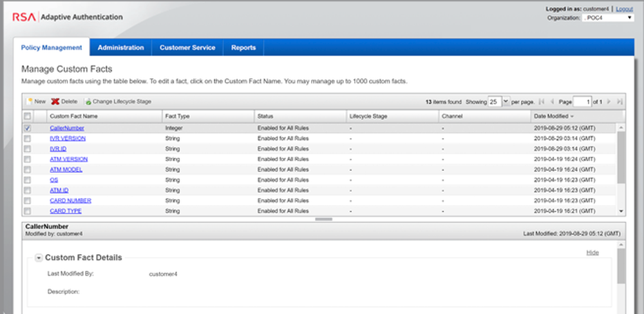The height and width of the screenshot is (314, 644).
Task: Open the Organization dropdown
Action: (x=608, y=17)
